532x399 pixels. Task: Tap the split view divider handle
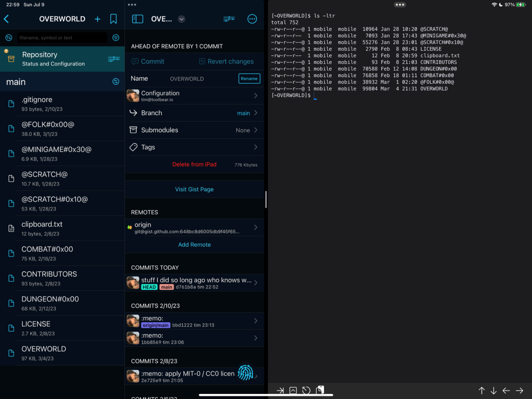pos(266,199)
